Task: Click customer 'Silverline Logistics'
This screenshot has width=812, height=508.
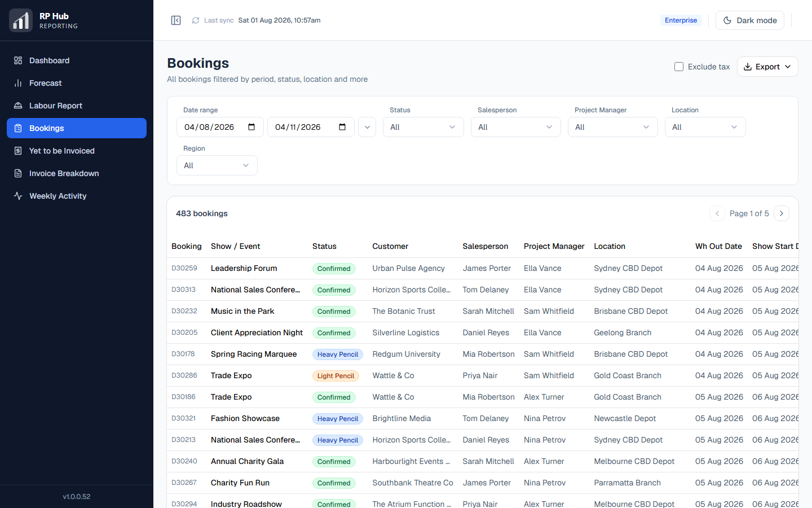Action: pos(406,332)
